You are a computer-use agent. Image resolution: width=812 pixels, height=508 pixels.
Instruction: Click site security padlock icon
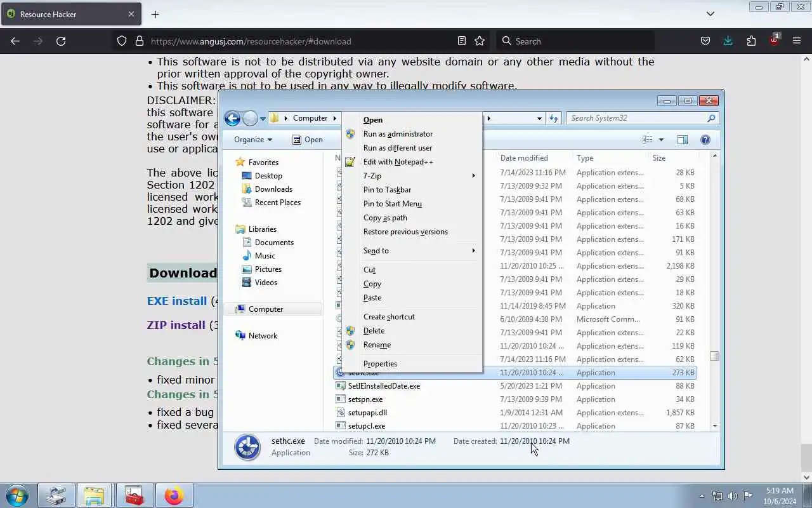pyautogui.click(x=140, y=41)
